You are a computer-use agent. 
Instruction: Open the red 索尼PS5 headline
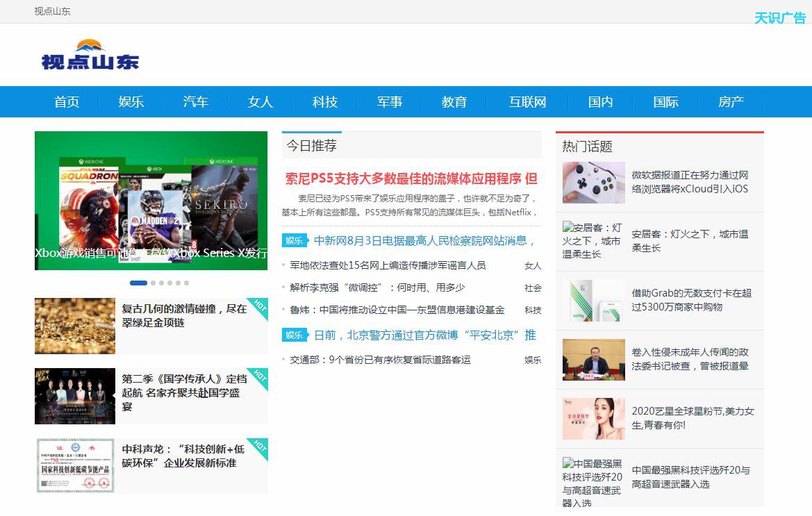pyautogui.click(x=412, y=178)
